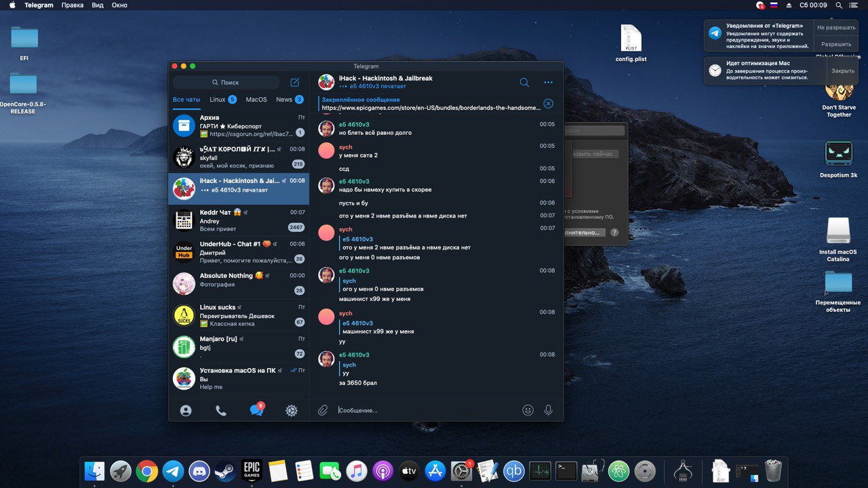Open Discord from the Dock
Screen dimensions: 868x488
tap(199, 470)
